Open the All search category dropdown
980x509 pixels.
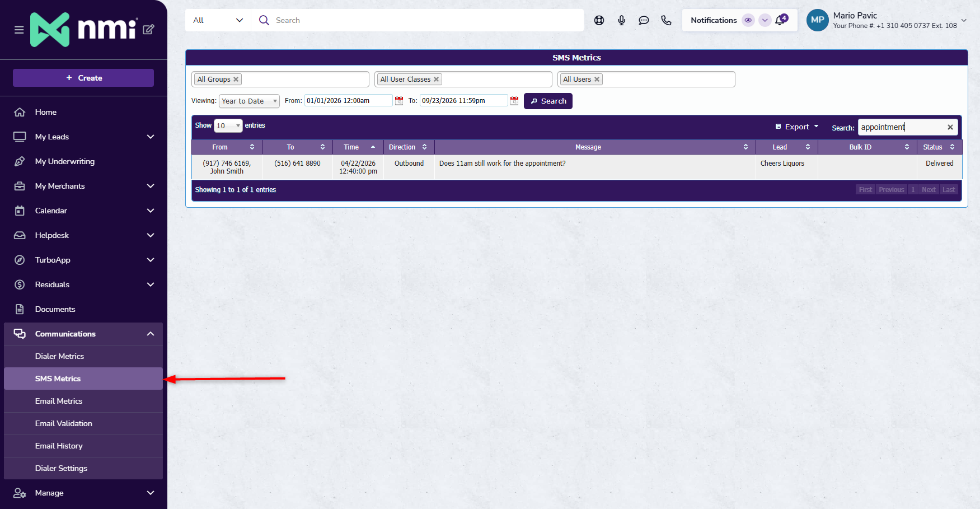pyautogui.click(x=218, y=20)
